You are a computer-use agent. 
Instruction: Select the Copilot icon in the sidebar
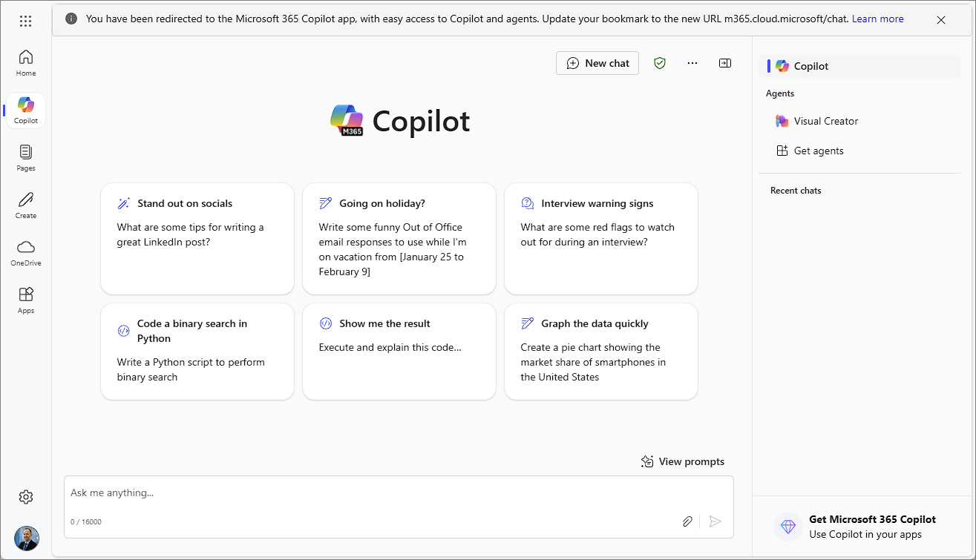pyautogui.click(x=25, y=110)
